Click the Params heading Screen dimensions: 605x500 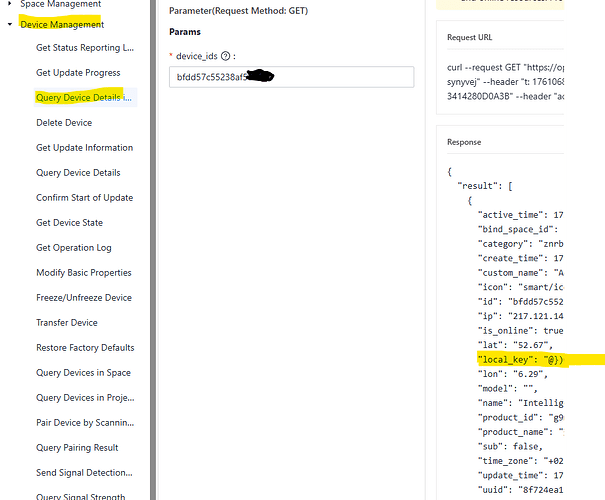click(185, 32)
